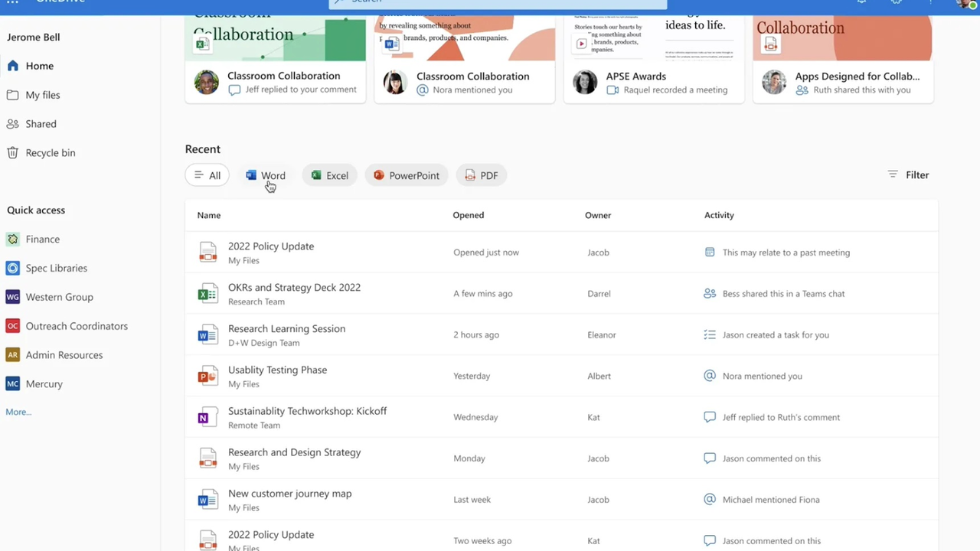The width and height of the screenshot is (980, 551).
Task: Expand Quick access with More link
Action: [18, 412]
